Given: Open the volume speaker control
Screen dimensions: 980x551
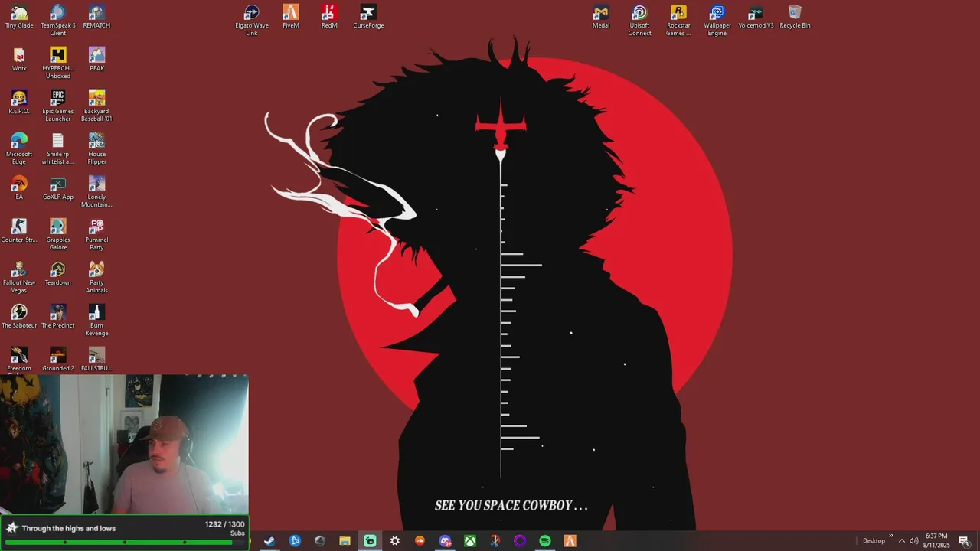Looking at the screenshot, I should coord(914,541).
